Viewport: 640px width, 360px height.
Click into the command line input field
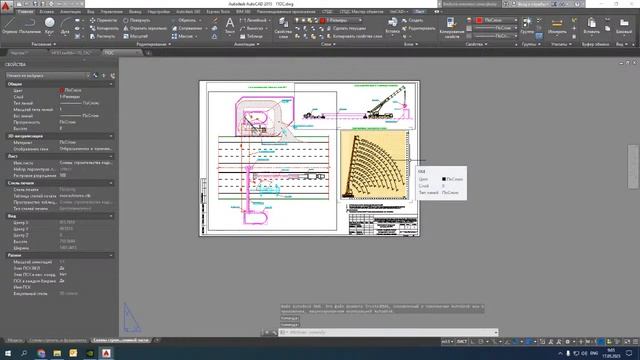click(388, 332)
